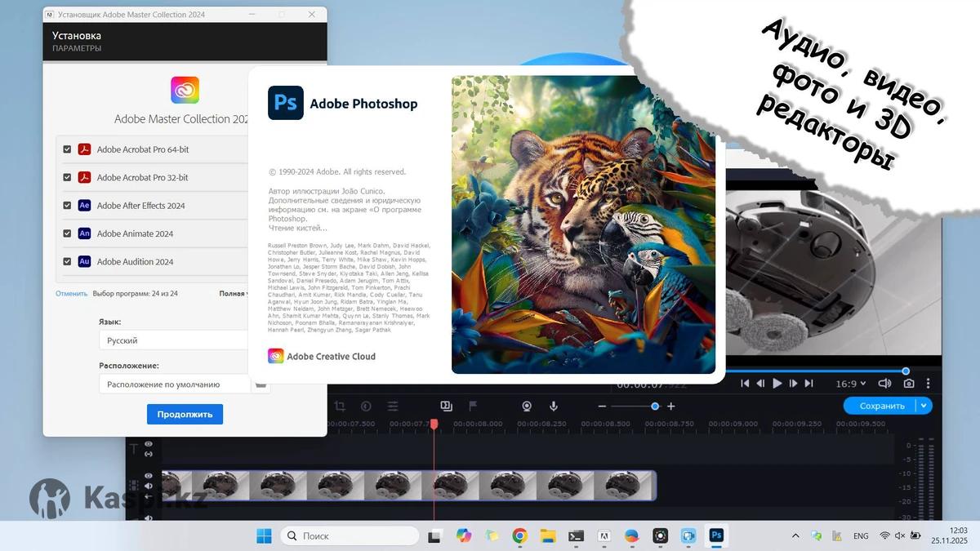Take a snapshot with the camera icon
Image resolution: width=980 pixels, height=551 pixels.
[x=908, y=383]
